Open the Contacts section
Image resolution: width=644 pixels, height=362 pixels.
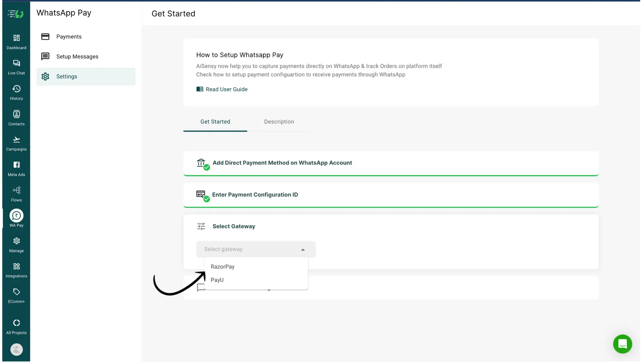pos(16,117)
